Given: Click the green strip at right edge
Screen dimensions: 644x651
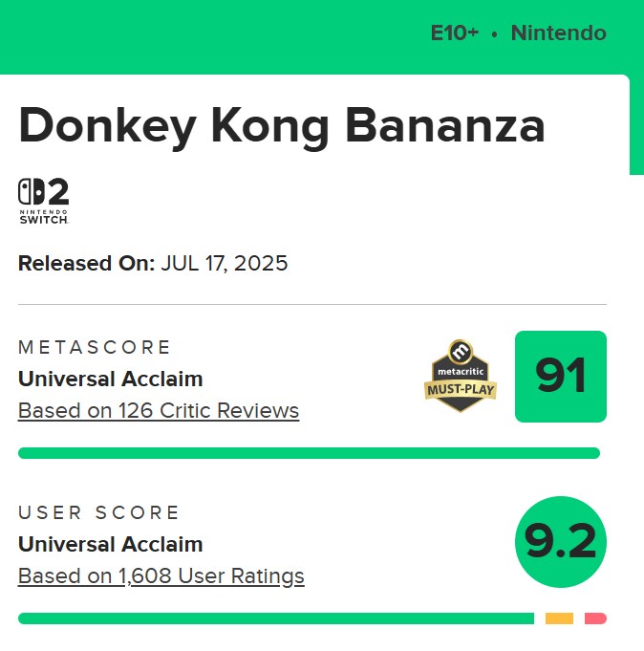Looking at the screenshot, I should click(x=636, y=124).
